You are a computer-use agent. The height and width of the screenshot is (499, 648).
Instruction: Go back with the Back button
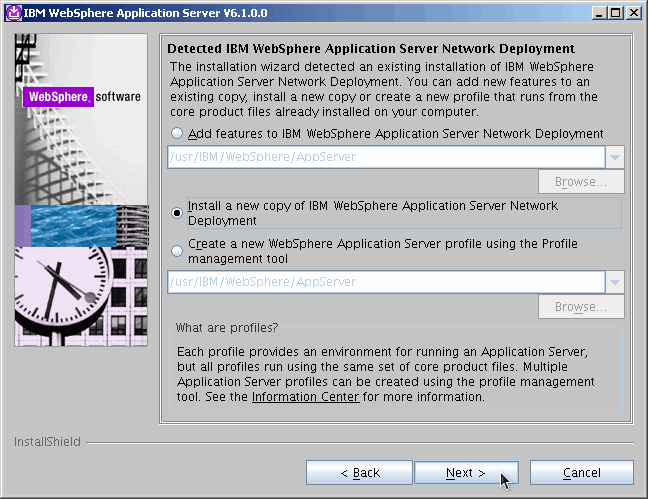pyautogui.click(x=359, y=472)
